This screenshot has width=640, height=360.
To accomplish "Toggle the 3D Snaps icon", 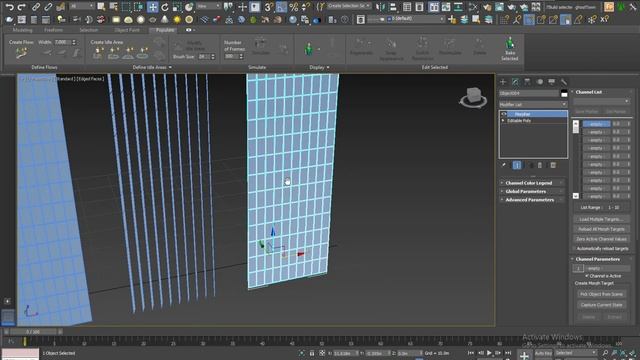I will [268, 7].
